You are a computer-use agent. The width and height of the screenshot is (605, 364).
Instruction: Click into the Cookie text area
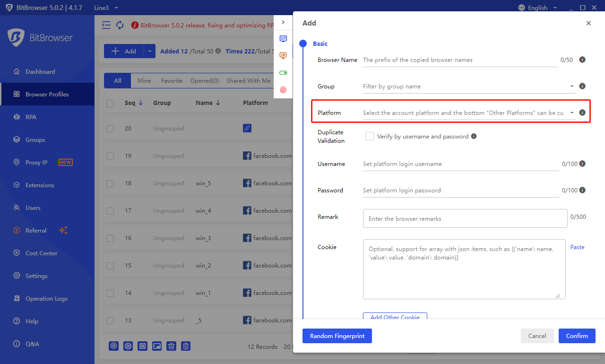[x=464, y=269]
